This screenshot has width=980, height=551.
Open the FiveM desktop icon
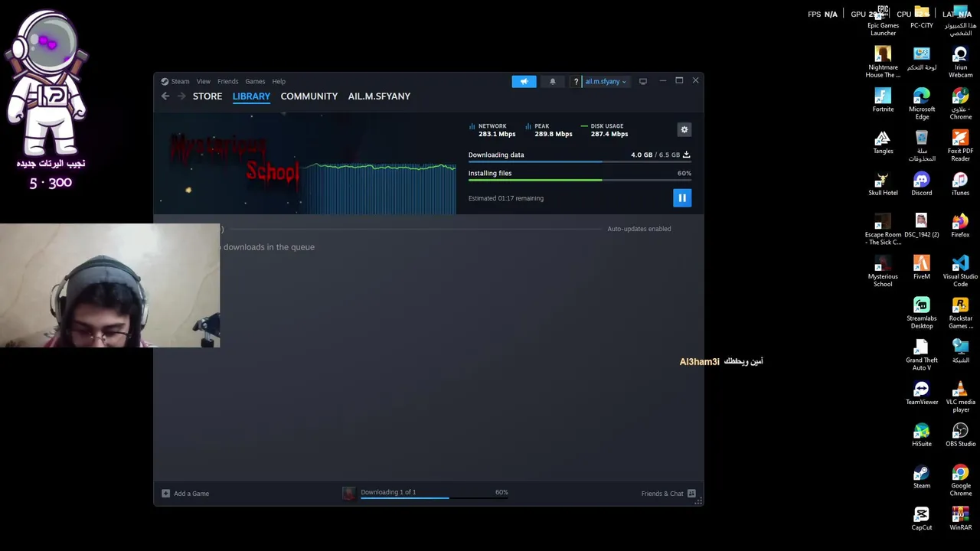click(x=922, y=268)
